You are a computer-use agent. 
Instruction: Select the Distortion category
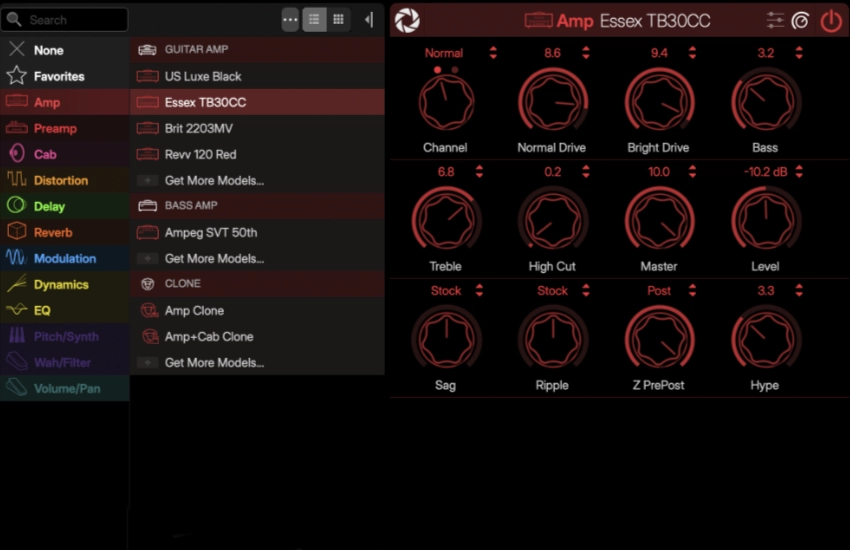tap(65, 180)
